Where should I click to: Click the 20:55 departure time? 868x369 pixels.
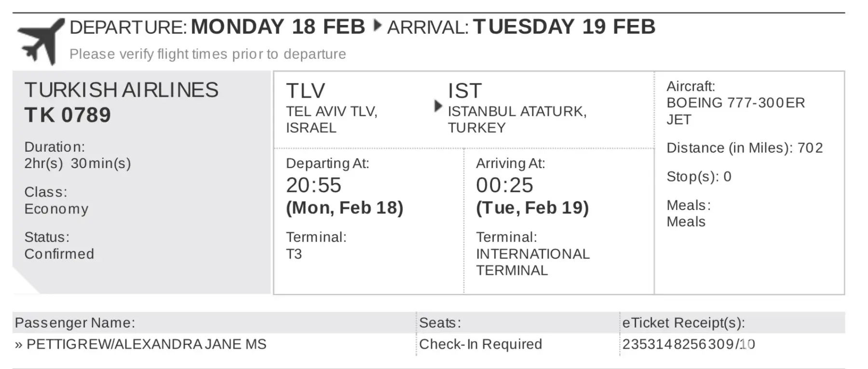pyautogui.click(x=313, y=185)
